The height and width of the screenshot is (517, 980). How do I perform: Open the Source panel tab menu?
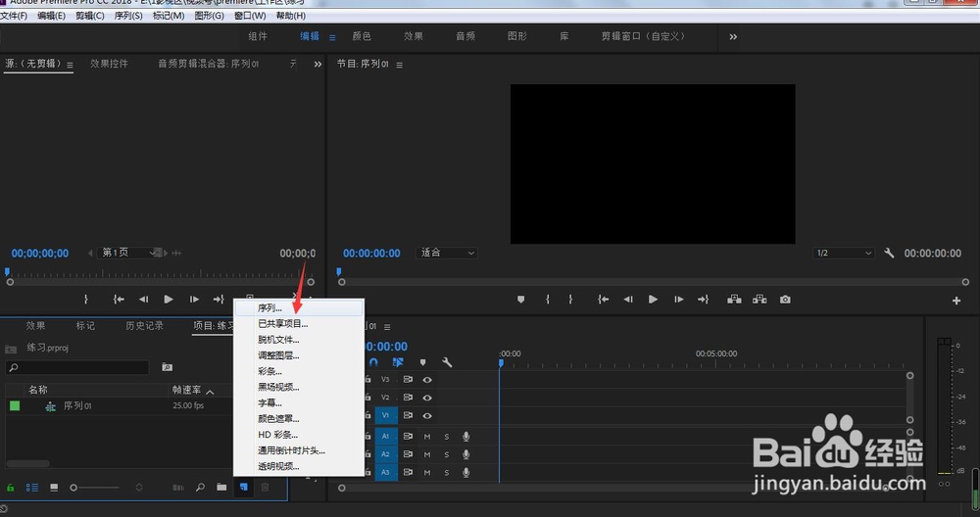pyautogui.click(x=70, y=65)
